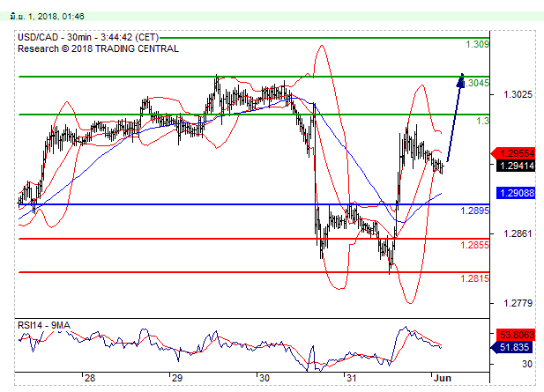The height and width of the screenshot is (392, 544).
Task: Click the 1.2895 pivot level label
Action: (474, 211)
